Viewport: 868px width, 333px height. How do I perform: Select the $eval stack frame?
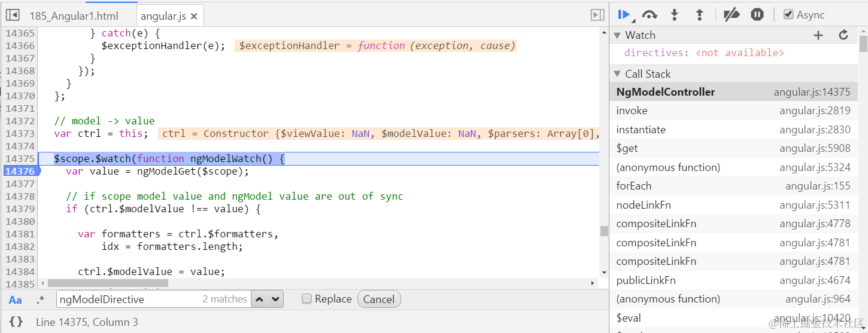point(733,318)
